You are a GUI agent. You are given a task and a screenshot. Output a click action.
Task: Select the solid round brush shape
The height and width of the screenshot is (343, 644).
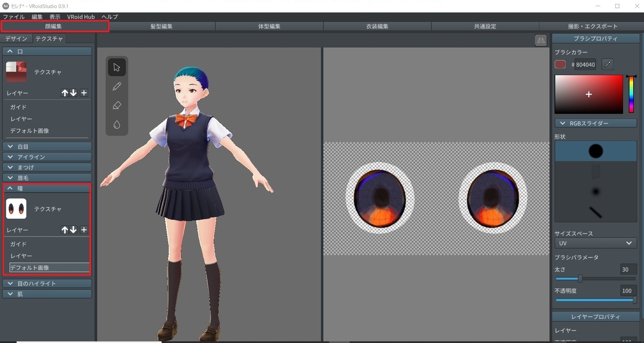click(x=595, y=151)
